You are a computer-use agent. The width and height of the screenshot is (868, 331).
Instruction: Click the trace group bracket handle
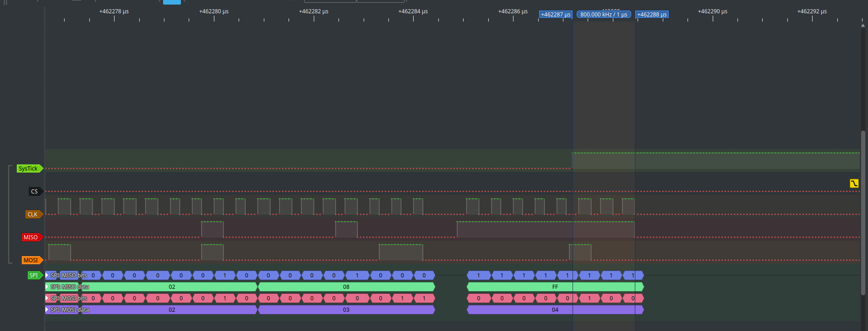(x=9, y=215)
